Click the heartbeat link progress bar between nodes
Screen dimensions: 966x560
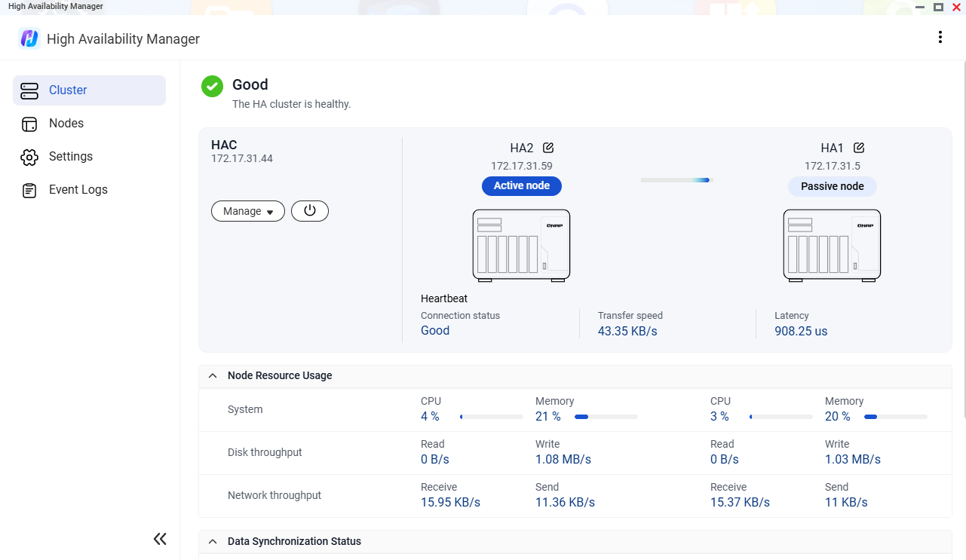point(676,180)
